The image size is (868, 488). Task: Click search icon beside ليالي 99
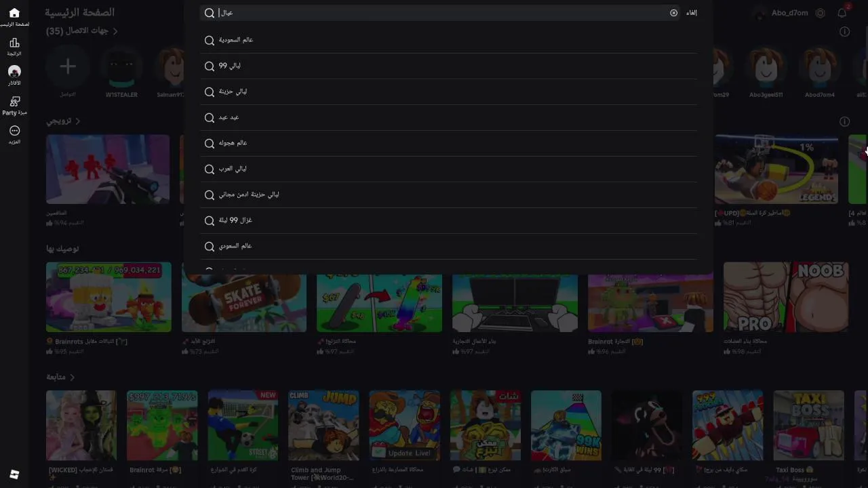click(210, 66)
